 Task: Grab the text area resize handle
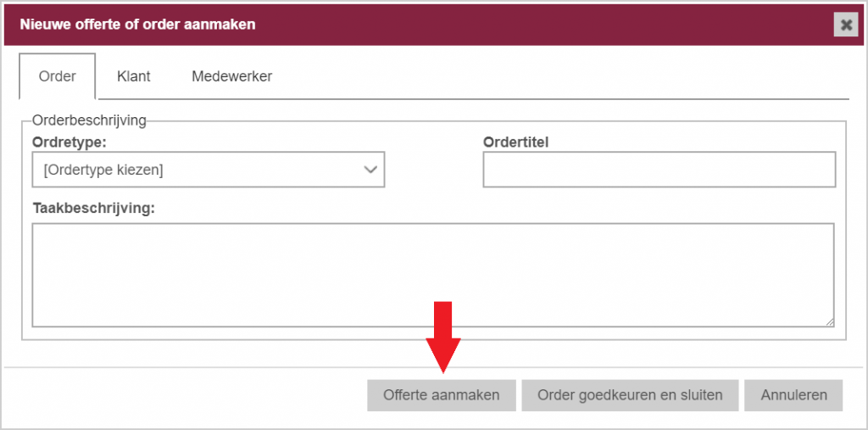[x=831, y=322]
